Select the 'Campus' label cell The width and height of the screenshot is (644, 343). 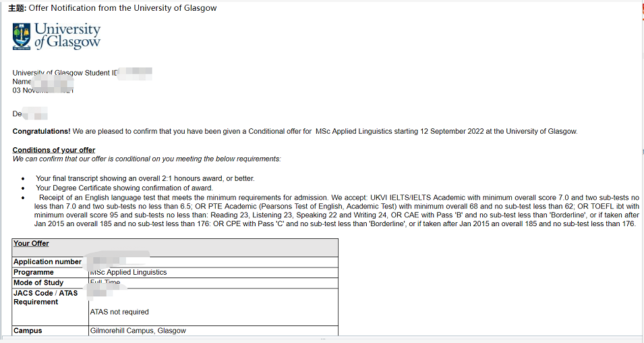tap(28, 331)
